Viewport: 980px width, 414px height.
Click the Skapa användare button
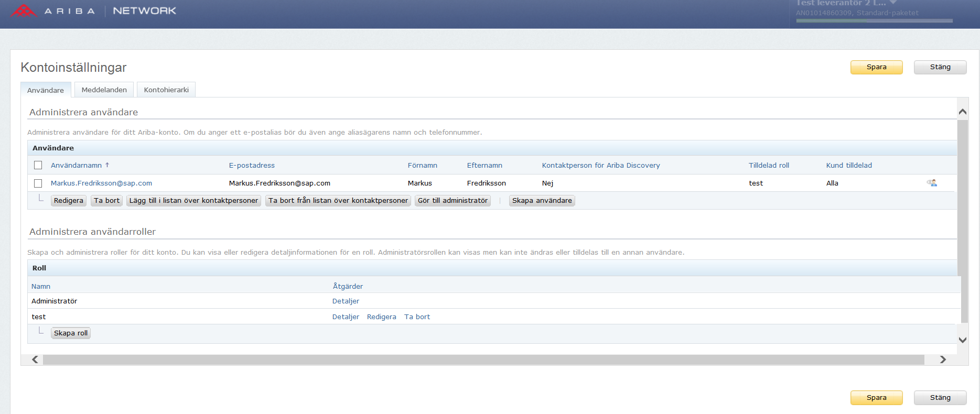542,201
